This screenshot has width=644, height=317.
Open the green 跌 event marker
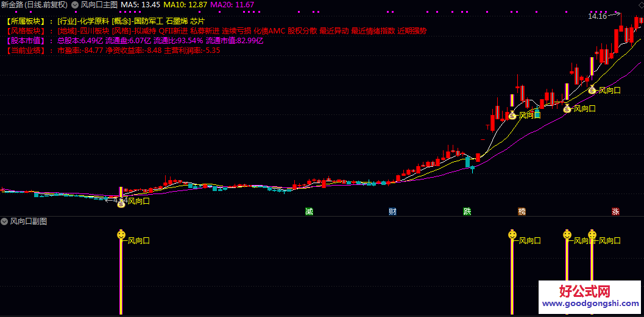tap(467, 212)
